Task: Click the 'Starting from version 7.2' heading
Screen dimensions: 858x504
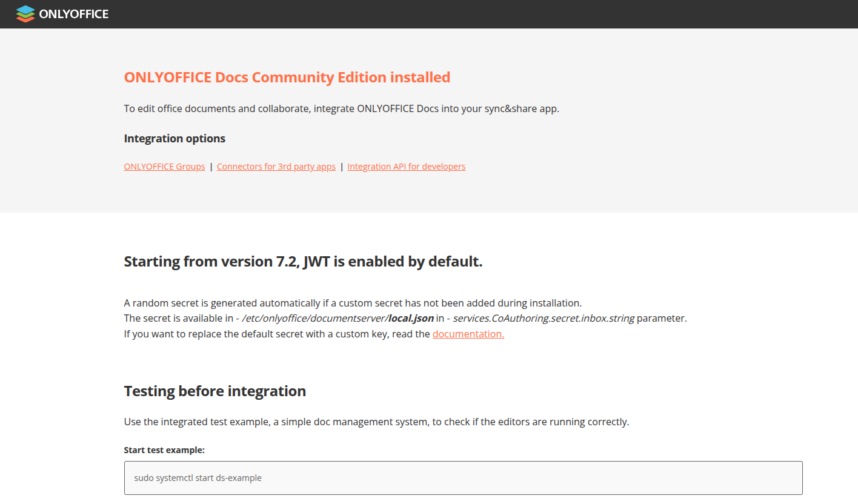Action: (x=304, y=262)
